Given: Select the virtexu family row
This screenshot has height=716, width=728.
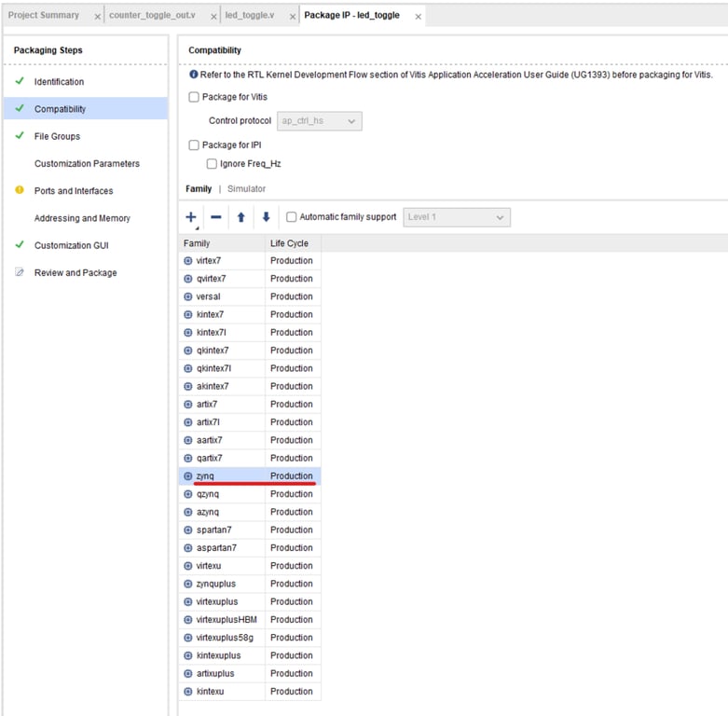Looking at the screenshot, I should click(250, 566).
